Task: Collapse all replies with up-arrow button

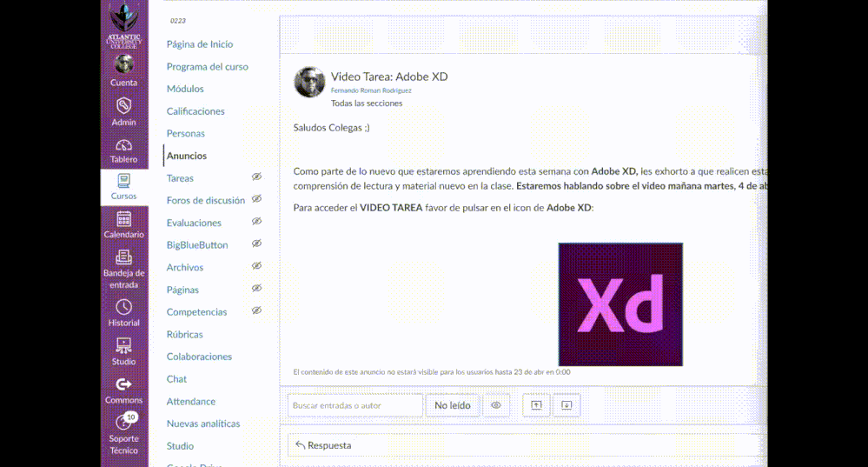Action: tap(536, 405)
